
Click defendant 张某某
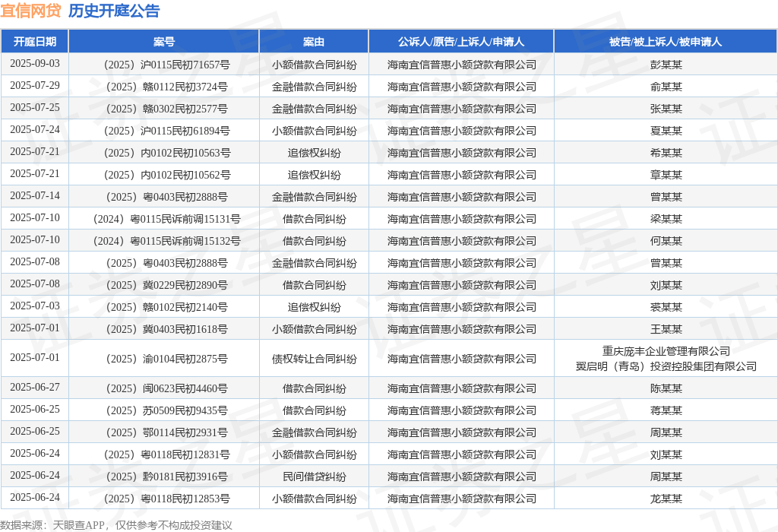tap(666, 109)
